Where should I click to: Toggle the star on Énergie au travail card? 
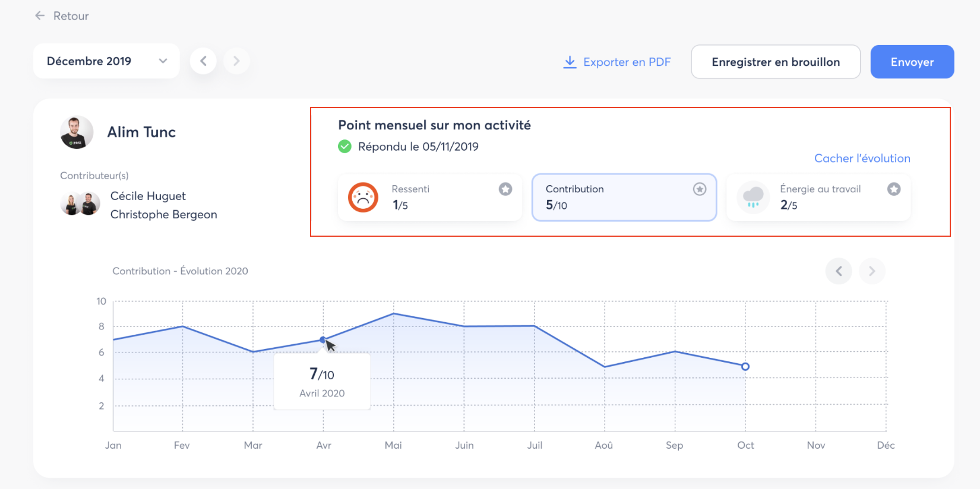coord(894,189)
